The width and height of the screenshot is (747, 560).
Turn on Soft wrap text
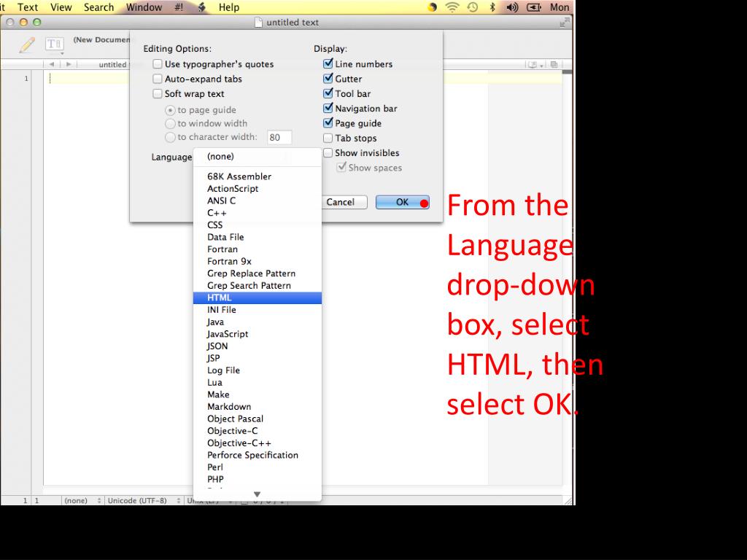click(158, 93)
